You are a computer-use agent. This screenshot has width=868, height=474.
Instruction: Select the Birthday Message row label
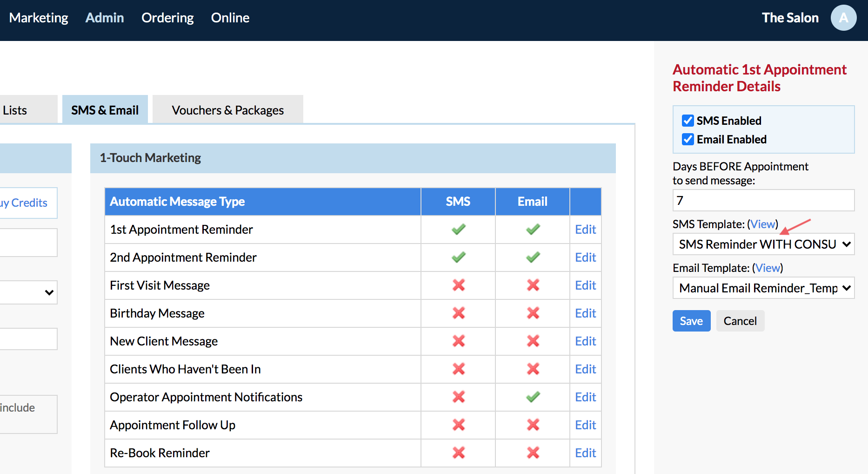157,313
